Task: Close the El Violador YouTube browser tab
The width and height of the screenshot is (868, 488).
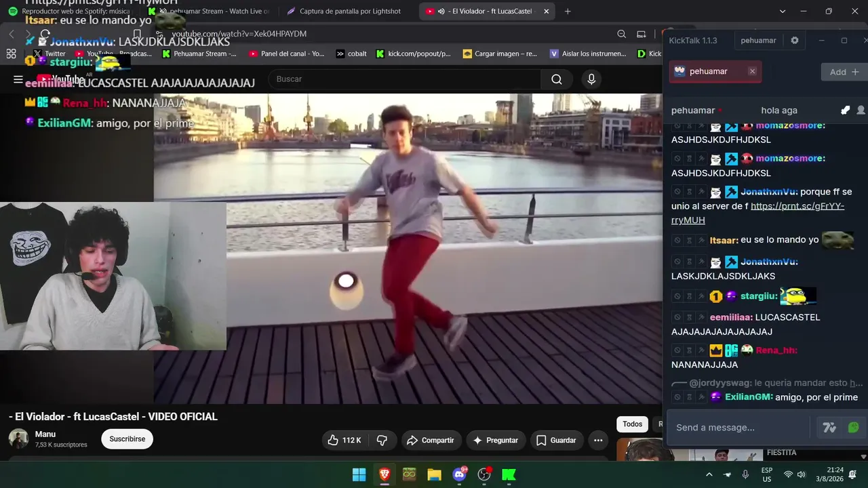Action: [547, 12]
